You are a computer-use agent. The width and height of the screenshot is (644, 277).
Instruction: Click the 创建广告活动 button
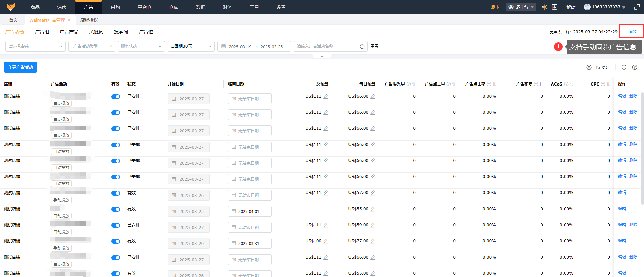[x=20, y=67]
